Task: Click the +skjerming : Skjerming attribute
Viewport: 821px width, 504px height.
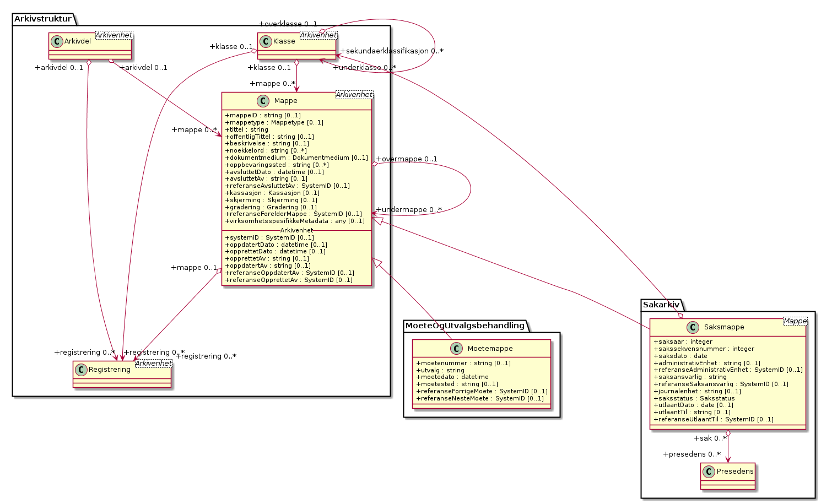Action: 271,200
